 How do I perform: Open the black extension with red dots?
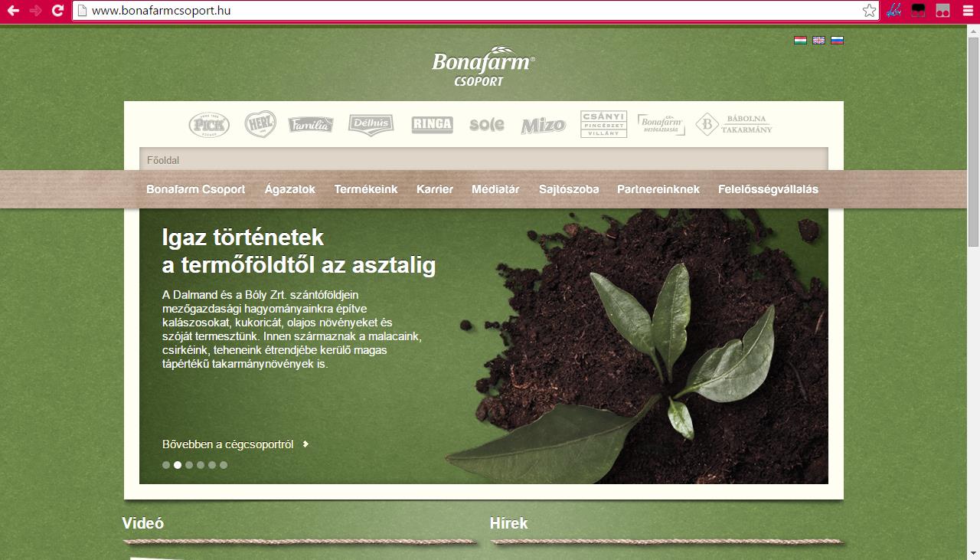(918, 11)
